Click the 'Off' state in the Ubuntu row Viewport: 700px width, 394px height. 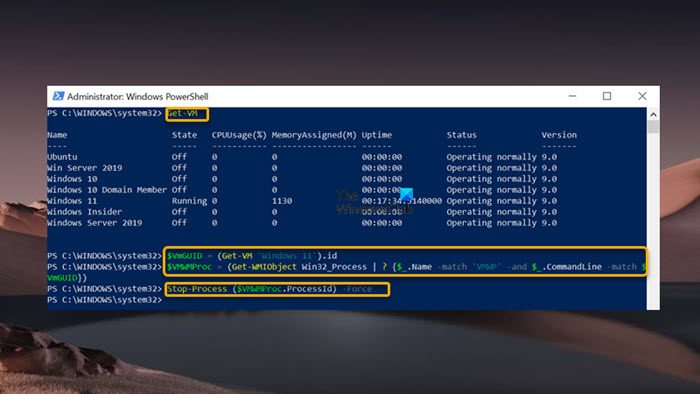coord(179,157)
